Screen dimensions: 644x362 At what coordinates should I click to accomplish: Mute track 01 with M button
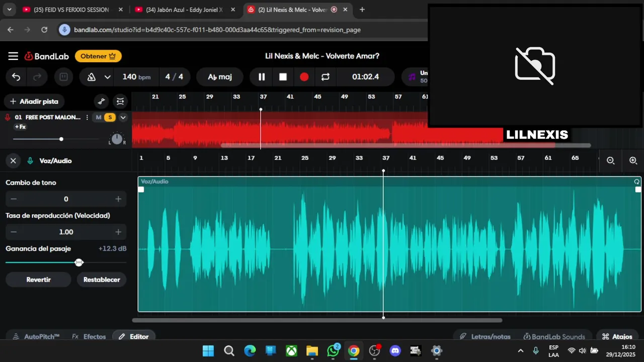pyautogui.click(x=99, y=117)
